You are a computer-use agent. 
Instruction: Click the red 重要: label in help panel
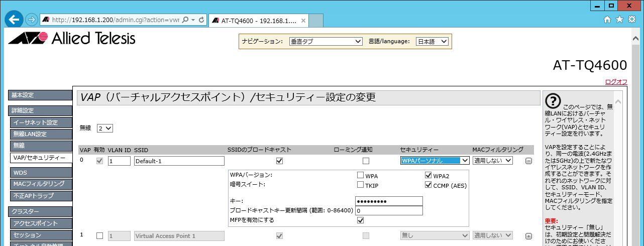pyautogui.click(x=552, y=220)
